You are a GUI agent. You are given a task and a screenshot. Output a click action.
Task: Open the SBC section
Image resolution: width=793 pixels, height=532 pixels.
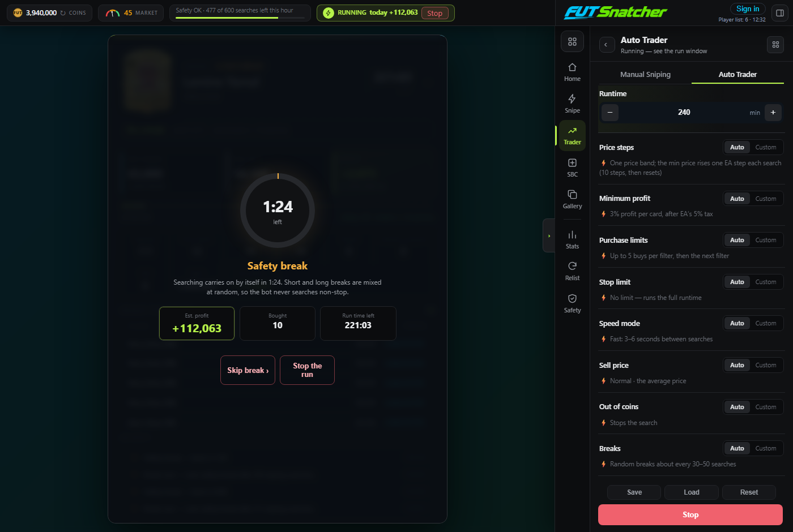572,168
